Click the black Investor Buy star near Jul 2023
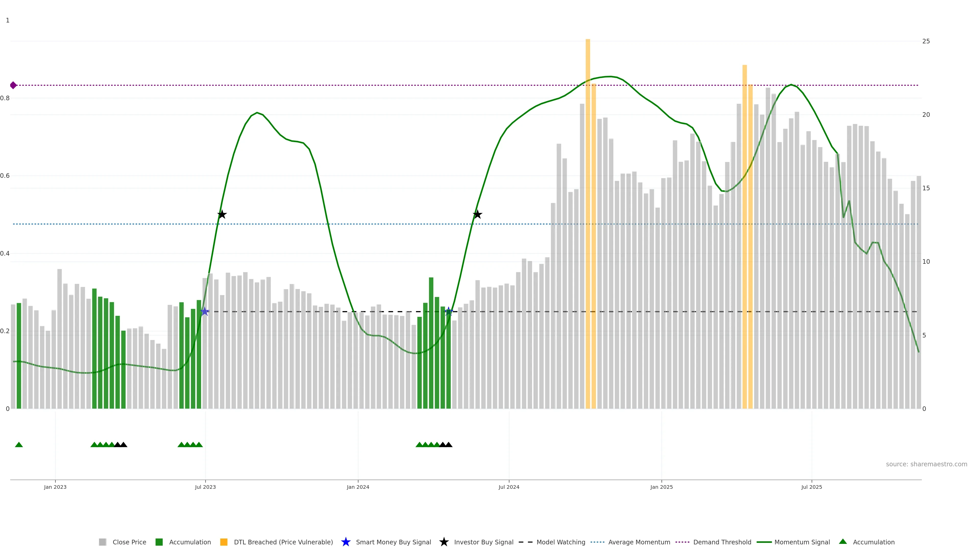This screenshot has height=551, width=980. point(222,215)
